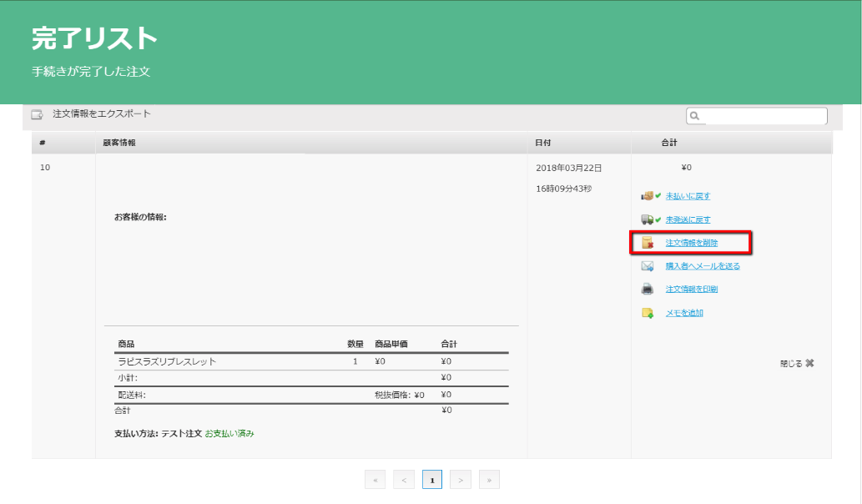Click the add memo note icon
The image size is (862, 504).
coord(648,313)
